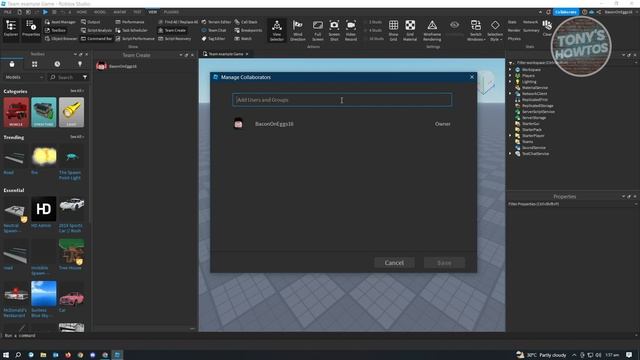Select the HD Admin model thumbnail
The image size is (640, 360).
pos(44,209)
